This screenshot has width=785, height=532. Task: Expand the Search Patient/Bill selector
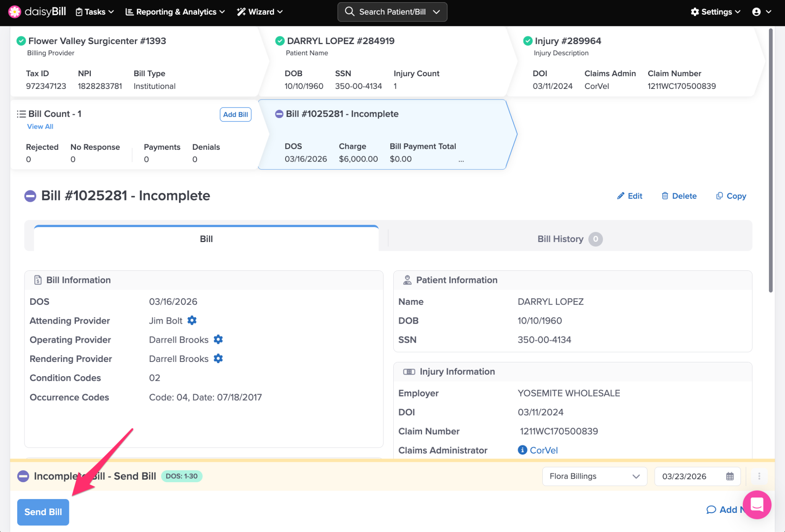(x=436, y=11)
